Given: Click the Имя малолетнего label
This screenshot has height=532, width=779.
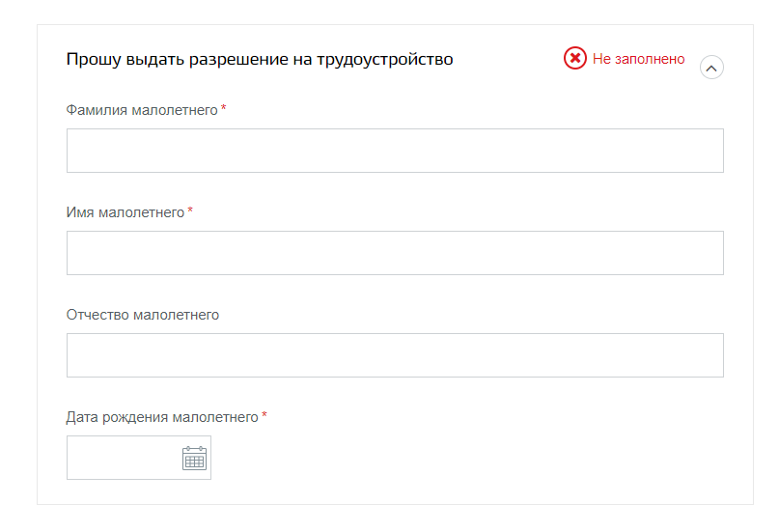Looking at the screenshot, I should 125,212.
